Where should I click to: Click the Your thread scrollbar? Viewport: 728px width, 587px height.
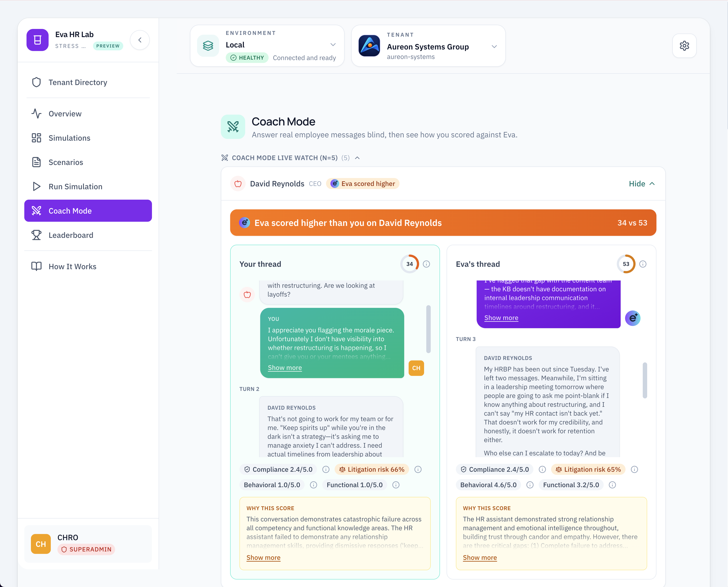pos(428,329)
